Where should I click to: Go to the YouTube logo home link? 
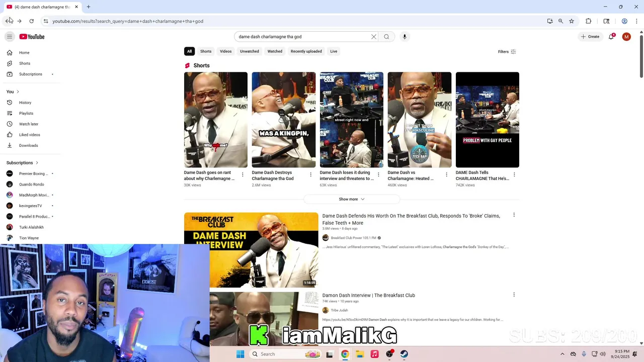[32, 37]
